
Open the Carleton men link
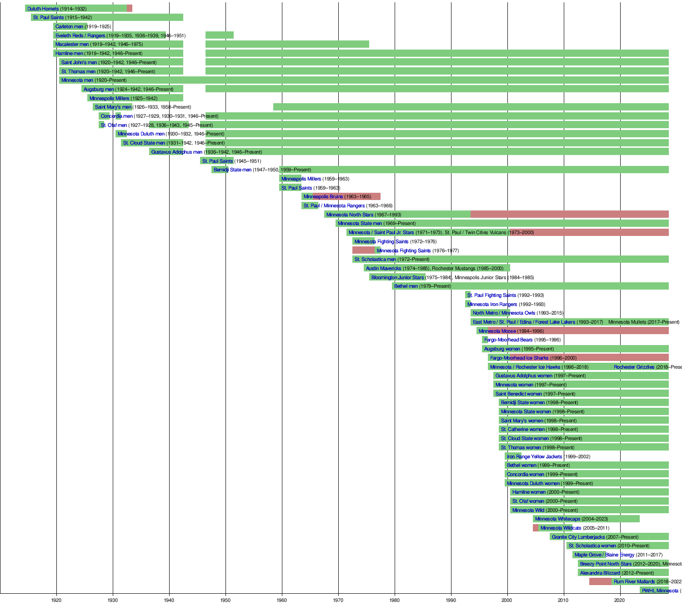point(69,26)
